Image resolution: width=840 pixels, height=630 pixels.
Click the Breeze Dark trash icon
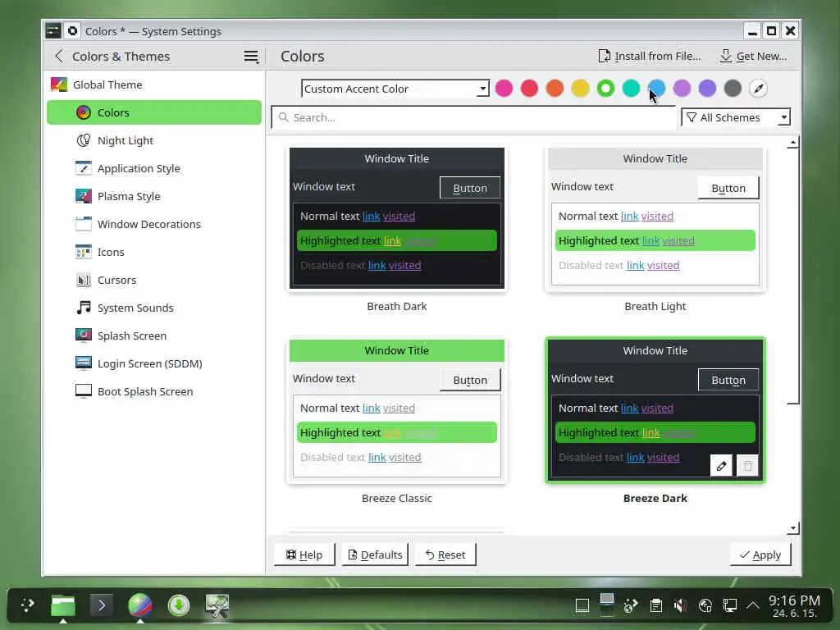coord(748,466)
